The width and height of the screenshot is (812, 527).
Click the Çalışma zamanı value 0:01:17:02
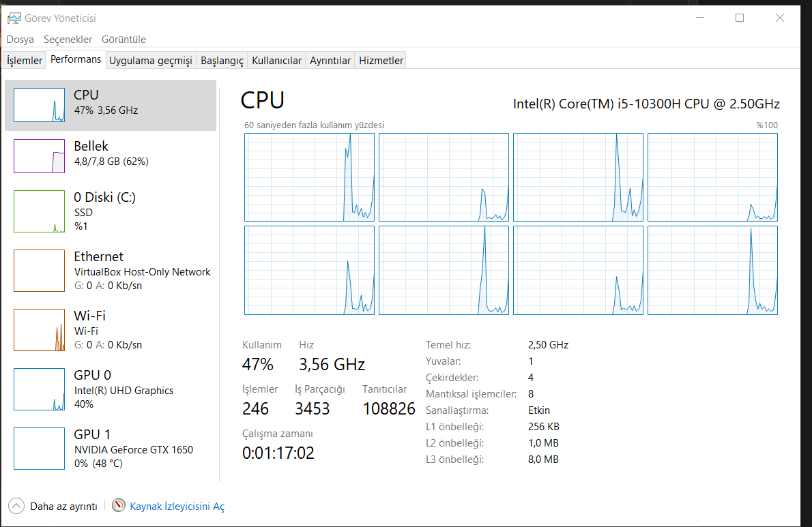coord(278,453)
